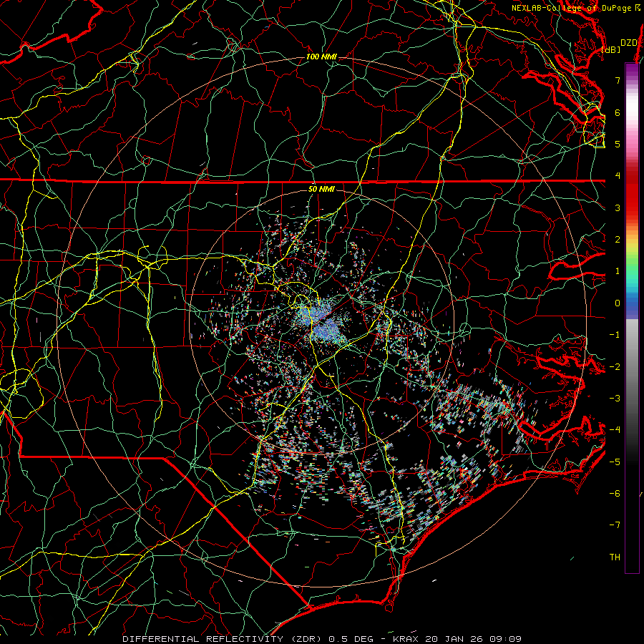Click the -7 value on the color scale
The height and width of the screenshot is (644, 644).
click(x=615, y=525)
